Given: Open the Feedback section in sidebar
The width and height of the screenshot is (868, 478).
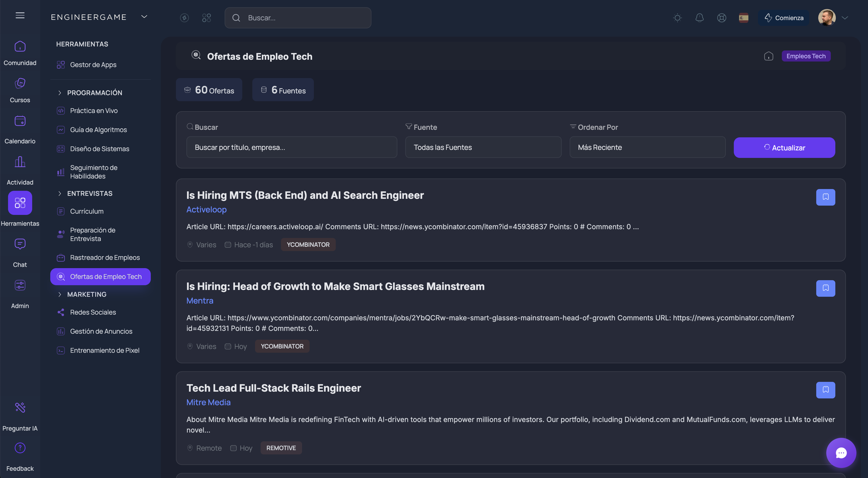Looking at the screenshot, I should (20, 454).
